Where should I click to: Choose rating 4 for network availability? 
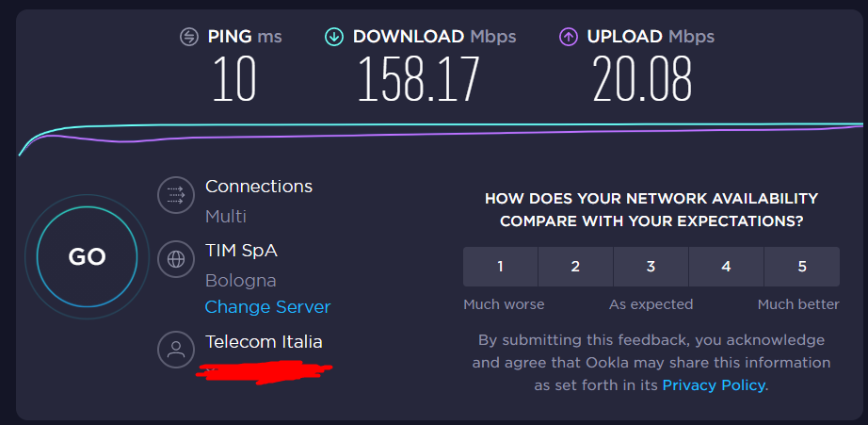[x=726, y=267]
